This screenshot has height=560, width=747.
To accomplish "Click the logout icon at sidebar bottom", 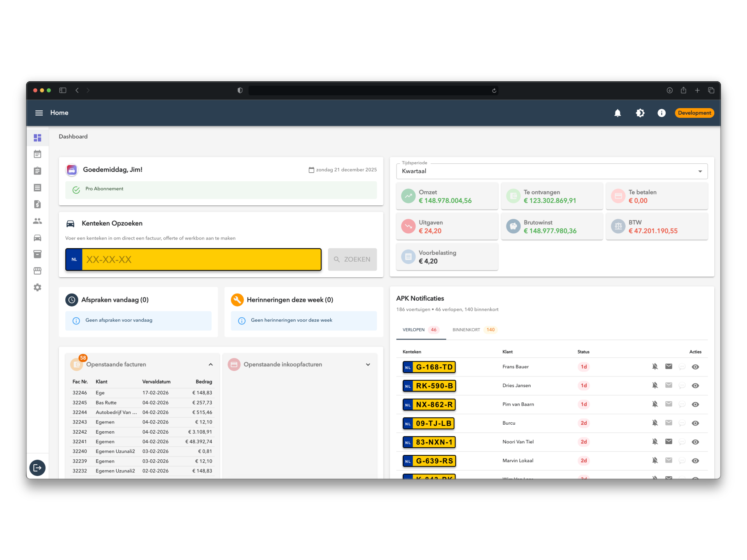I will (x=37, y=468).
